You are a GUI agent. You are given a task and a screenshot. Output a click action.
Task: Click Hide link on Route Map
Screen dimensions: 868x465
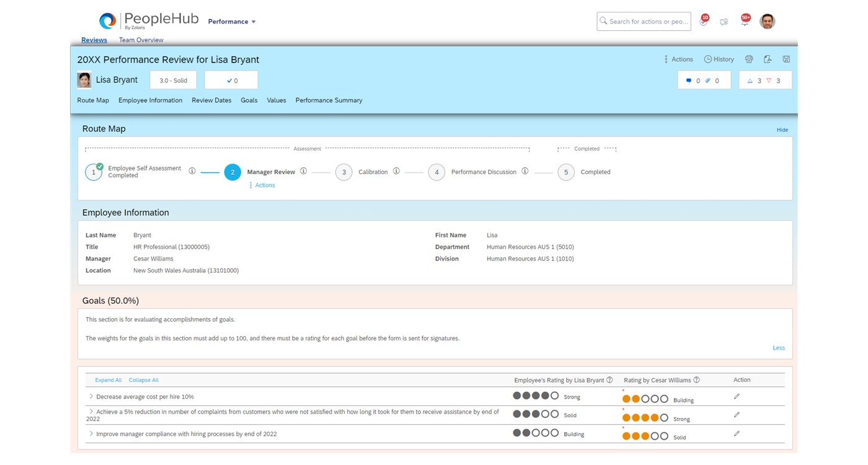click(x=782, y=130)
